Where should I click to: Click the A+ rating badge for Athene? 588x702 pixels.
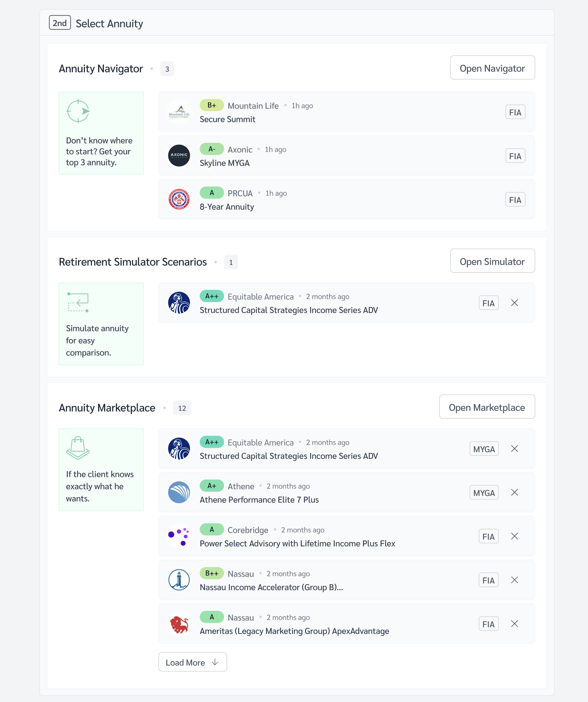212,485
